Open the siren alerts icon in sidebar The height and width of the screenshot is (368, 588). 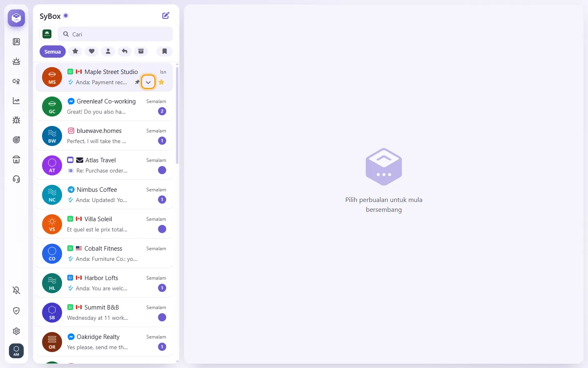point(16,61)
